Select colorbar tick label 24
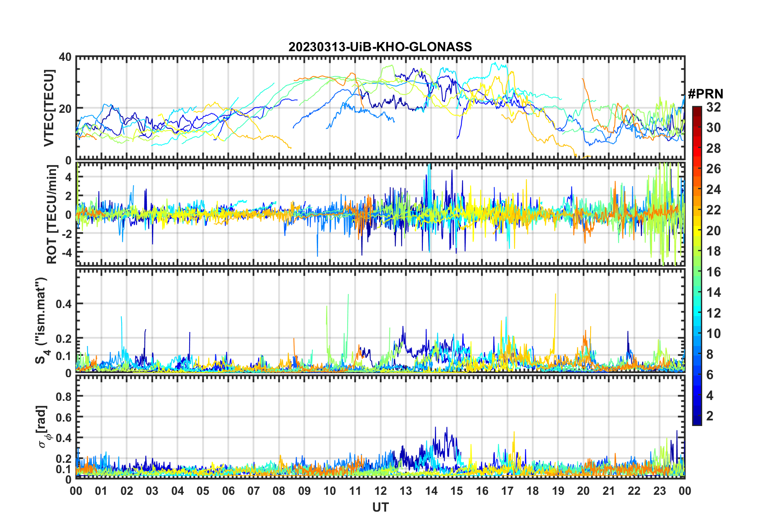Screen dimensions: 761x532 (x=713, y=190)
